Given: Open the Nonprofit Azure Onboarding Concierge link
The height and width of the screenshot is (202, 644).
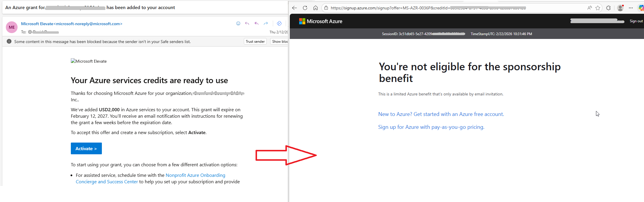Looking at the screenshot, I should (x=150, y=178).
